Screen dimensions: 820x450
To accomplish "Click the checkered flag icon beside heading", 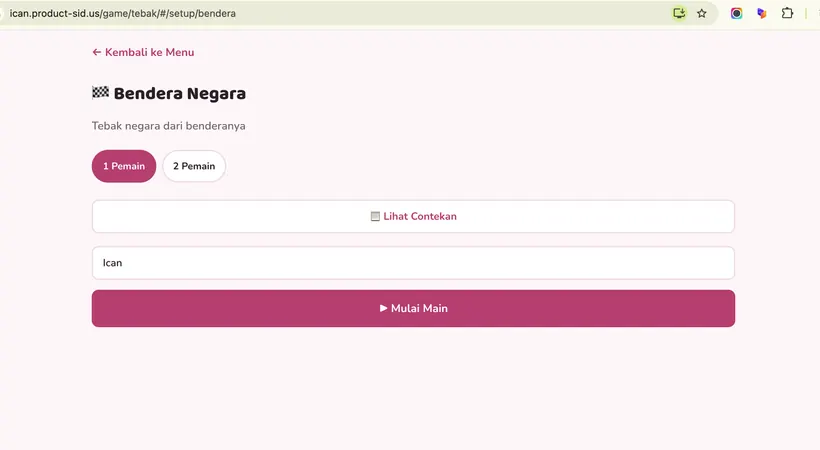I will (x=100, y=93).
